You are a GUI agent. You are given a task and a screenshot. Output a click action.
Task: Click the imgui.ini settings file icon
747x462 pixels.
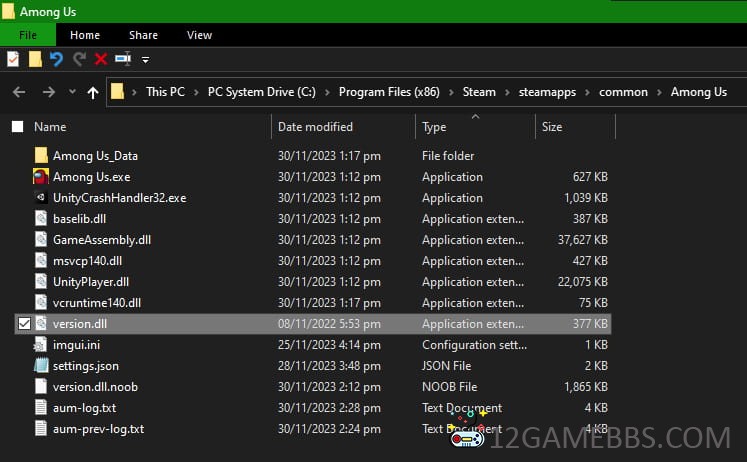coord(40,345)
